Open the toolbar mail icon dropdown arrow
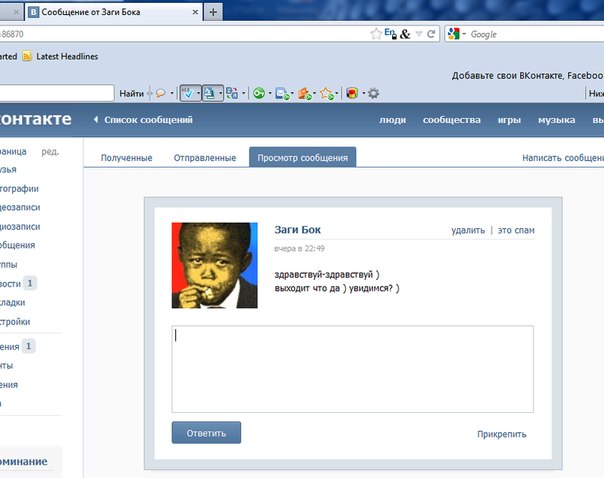 [x=293, y=94]
